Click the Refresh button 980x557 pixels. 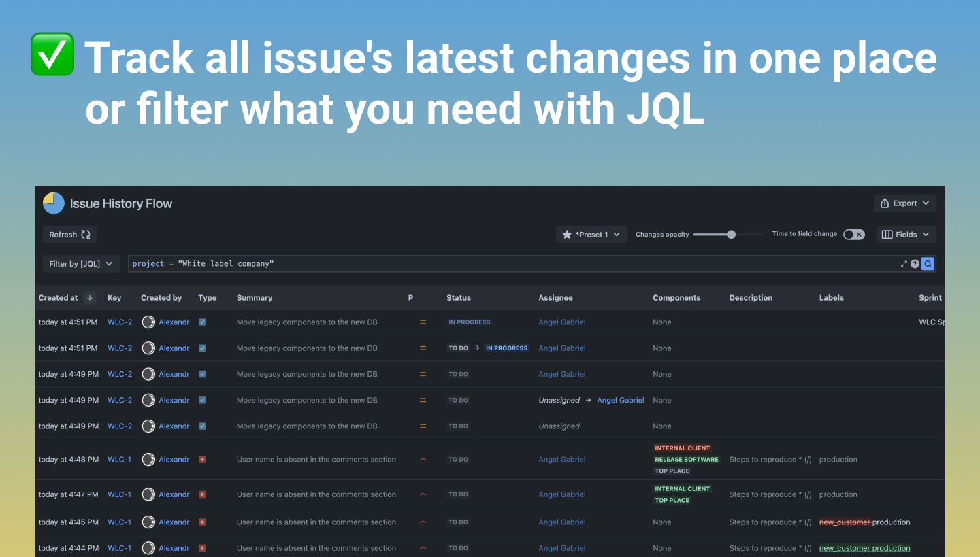click(69, 235)
